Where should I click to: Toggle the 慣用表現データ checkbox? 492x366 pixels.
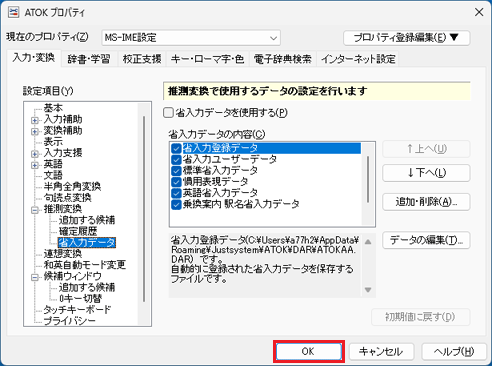coord(176,182)
